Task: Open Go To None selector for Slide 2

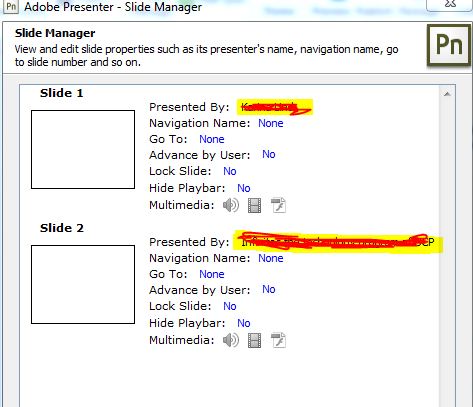Action: (212, 274)
